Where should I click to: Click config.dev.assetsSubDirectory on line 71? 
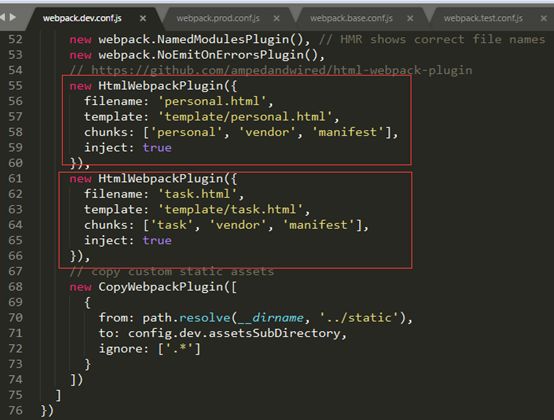click(234, 333)
